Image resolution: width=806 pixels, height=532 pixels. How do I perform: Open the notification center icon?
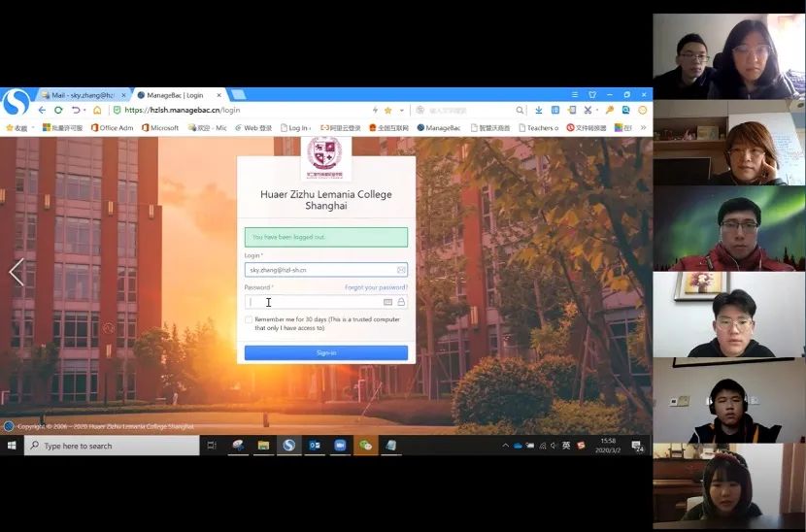(x=637, y=447)
